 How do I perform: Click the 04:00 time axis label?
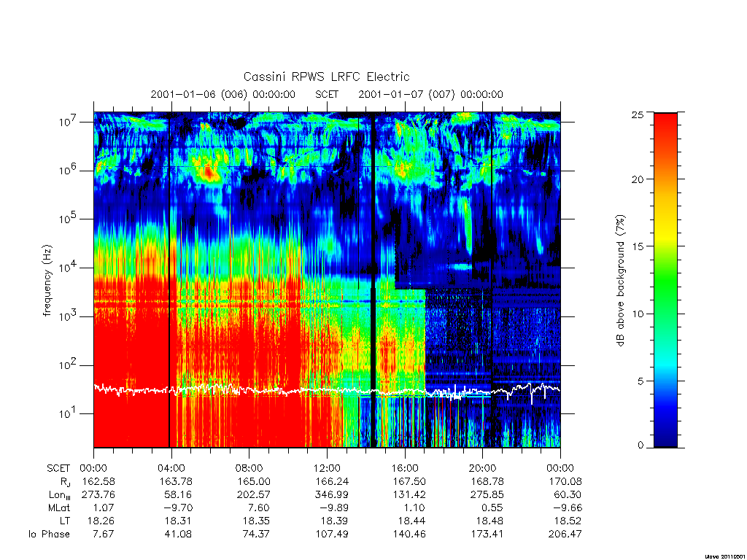click(171, 468)
